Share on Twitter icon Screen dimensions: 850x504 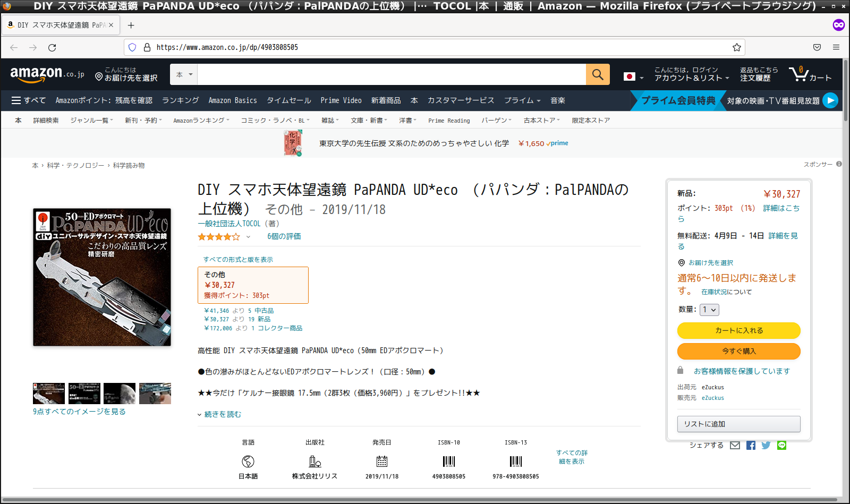(766, 446)
